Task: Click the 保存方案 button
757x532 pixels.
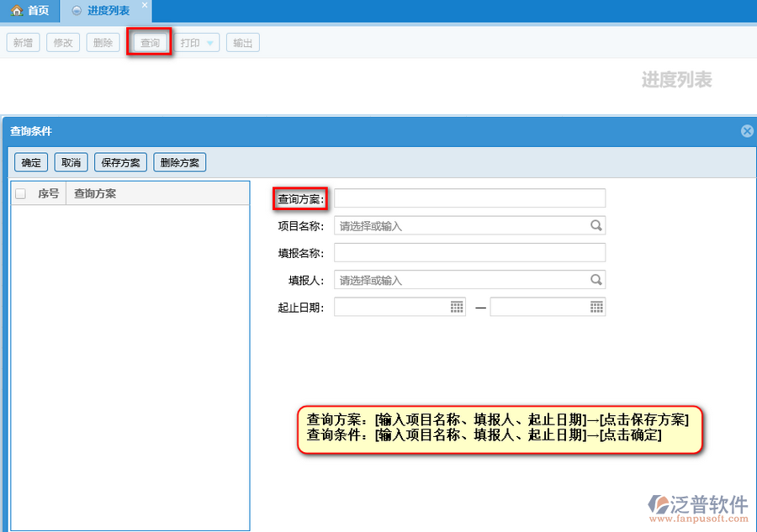Action: pyautogui.click(x=121, y=162)
